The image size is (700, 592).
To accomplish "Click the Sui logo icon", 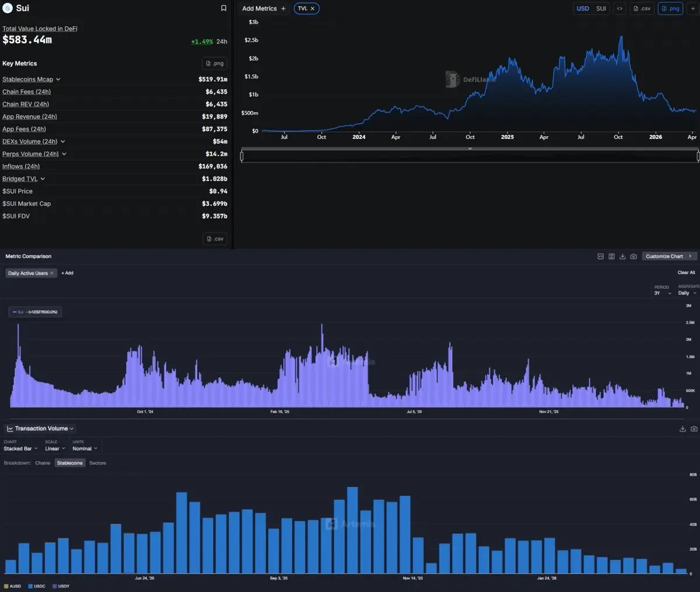I will [x=8, y=8].
